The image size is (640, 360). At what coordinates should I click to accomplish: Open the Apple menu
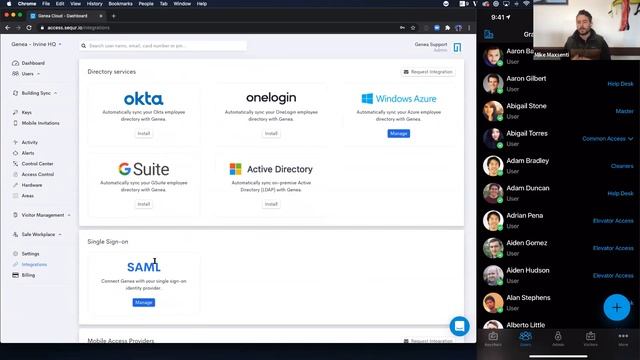pyautogui.click(x=9, y=4)
